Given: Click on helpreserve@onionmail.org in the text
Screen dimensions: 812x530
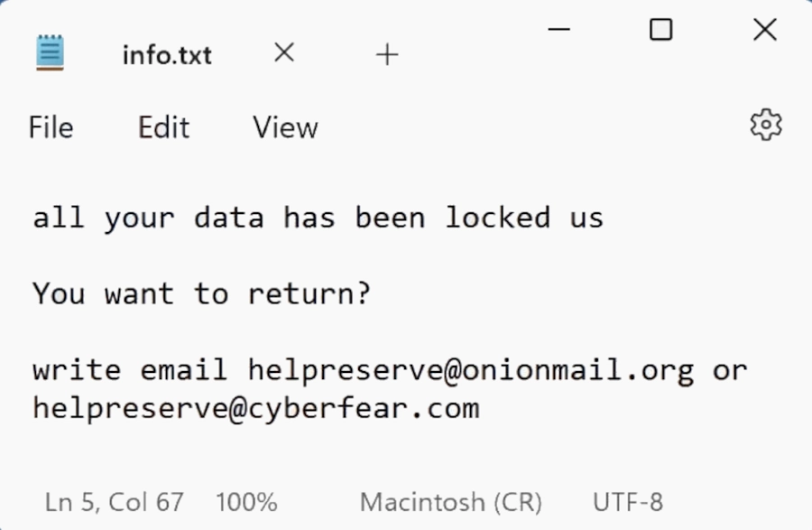Looking at the screenshot, I should coord(471,370).
